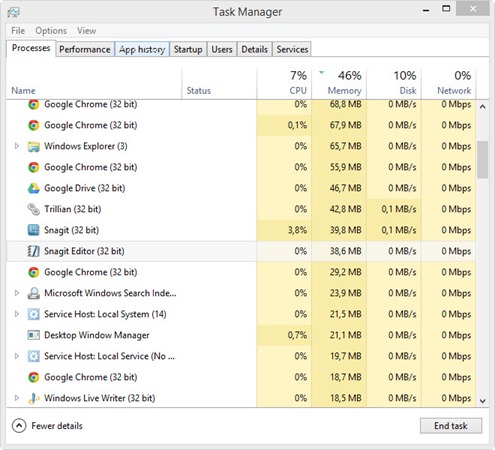Screen dimensions: 495x450
Task: Click the Service Host: Local Service gear icon
Action: pos(34,356)
